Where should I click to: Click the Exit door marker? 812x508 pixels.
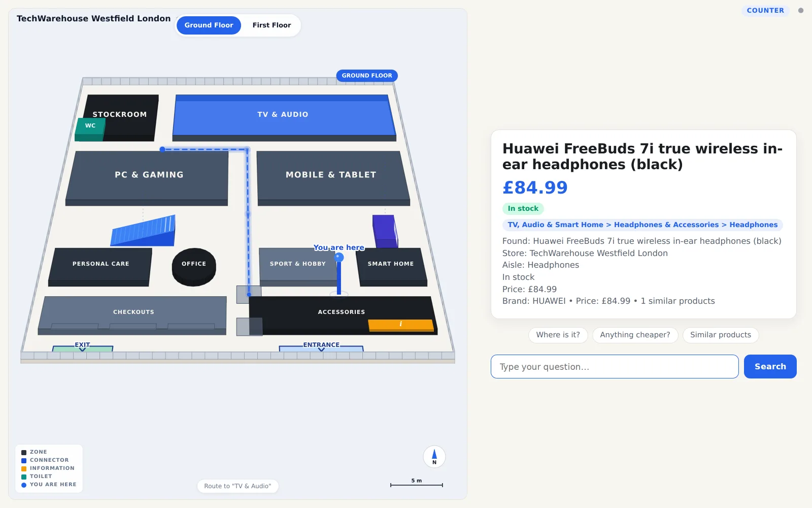82,348
